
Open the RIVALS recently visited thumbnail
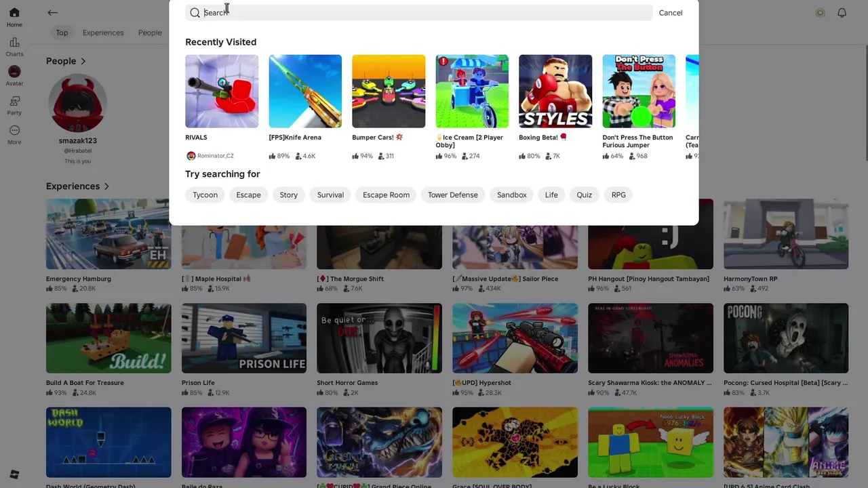pyautogui.click(x=222, y=91)
